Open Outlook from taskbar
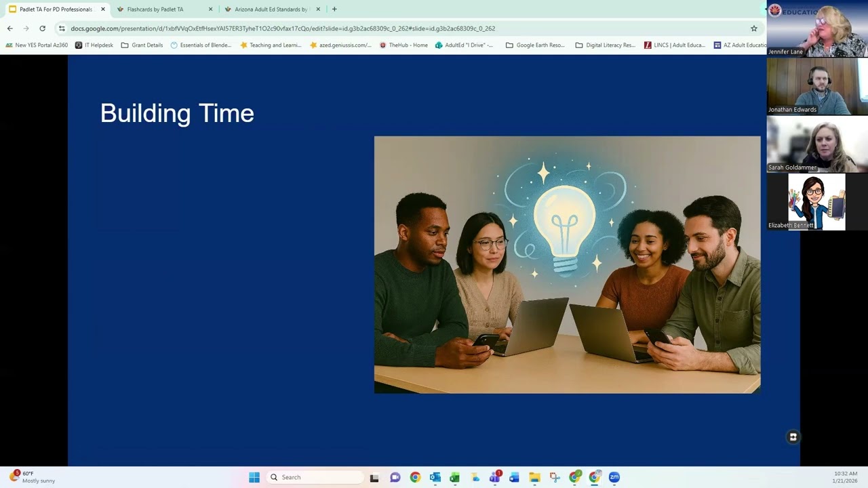The height and width of the screenshot is (488, 868). pos(435,477)
